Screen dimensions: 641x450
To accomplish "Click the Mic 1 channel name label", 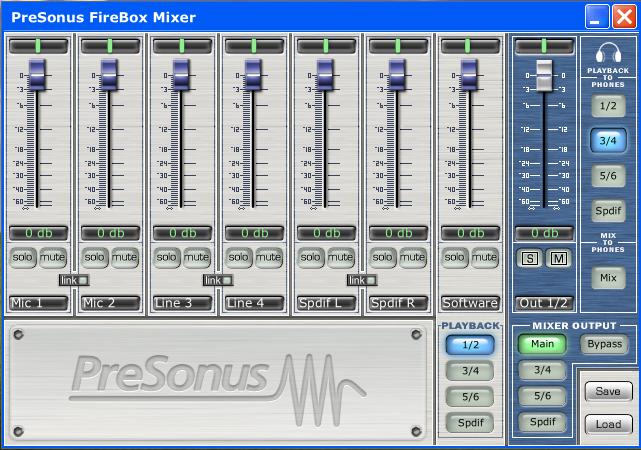I will coord(38,303).
